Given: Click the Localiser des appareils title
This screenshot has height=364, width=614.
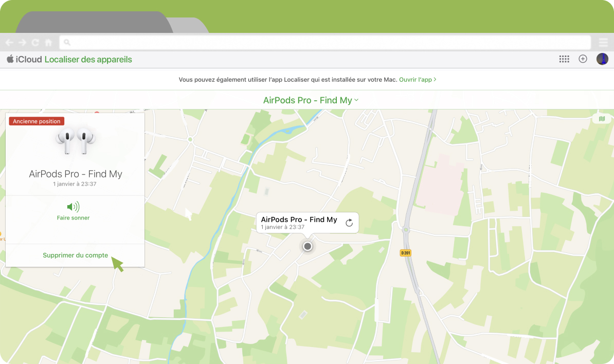Looking at the screenshot, I should pyautogui.click(x=88, y=60).
